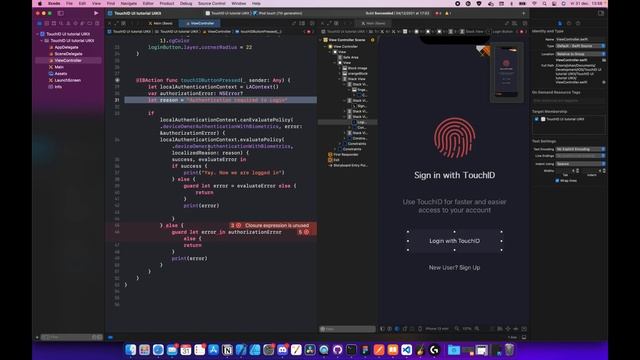
Task: Open GitHub Desktop from the dock
Action: pyautogui.click(x=338, y=350)
